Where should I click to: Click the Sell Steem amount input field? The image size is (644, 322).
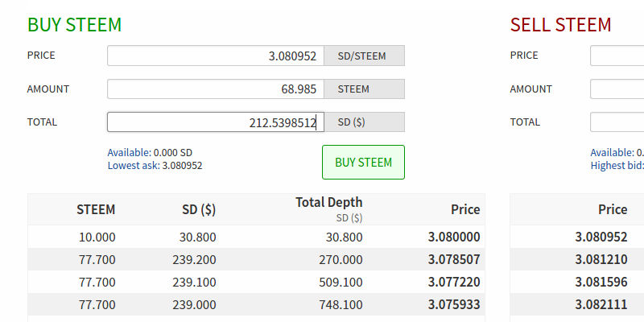point(617,89)
